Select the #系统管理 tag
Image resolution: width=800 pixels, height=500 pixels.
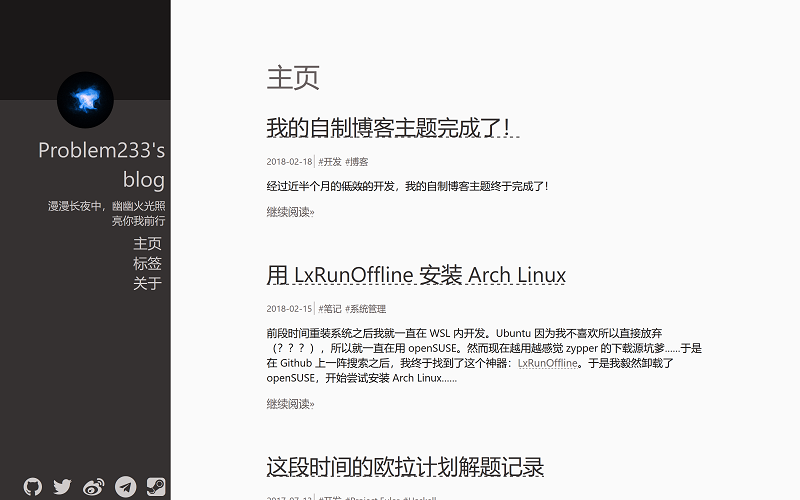point(365,309)
